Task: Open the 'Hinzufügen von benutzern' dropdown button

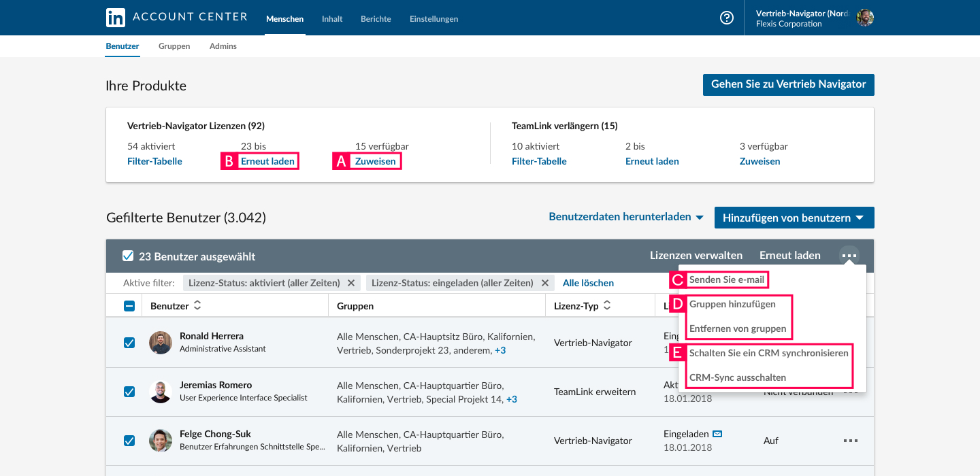Action: point(794,218)
